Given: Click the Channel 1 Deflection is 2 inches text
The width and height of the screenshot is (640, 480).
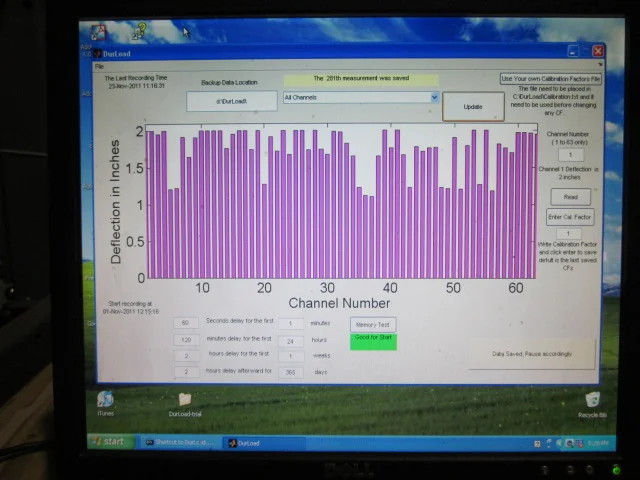Looking at the screenshot, I should coord(569,173).
